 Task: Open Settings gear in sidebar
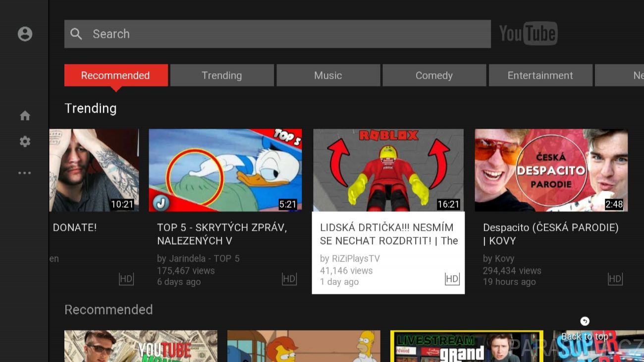coord(25,142)
